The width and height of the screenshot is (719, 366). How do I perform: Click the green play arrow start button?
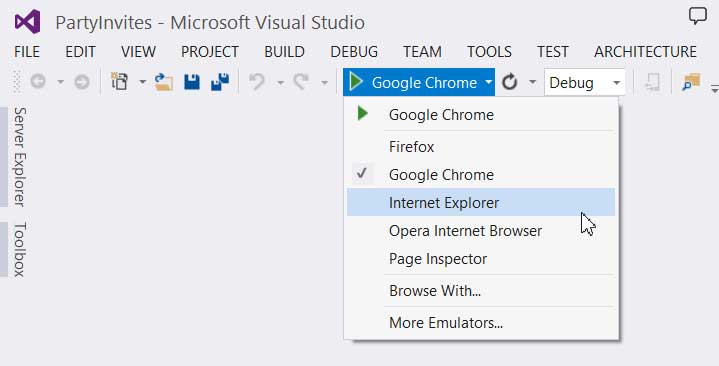pyautogui.click(x=356, y=82)
